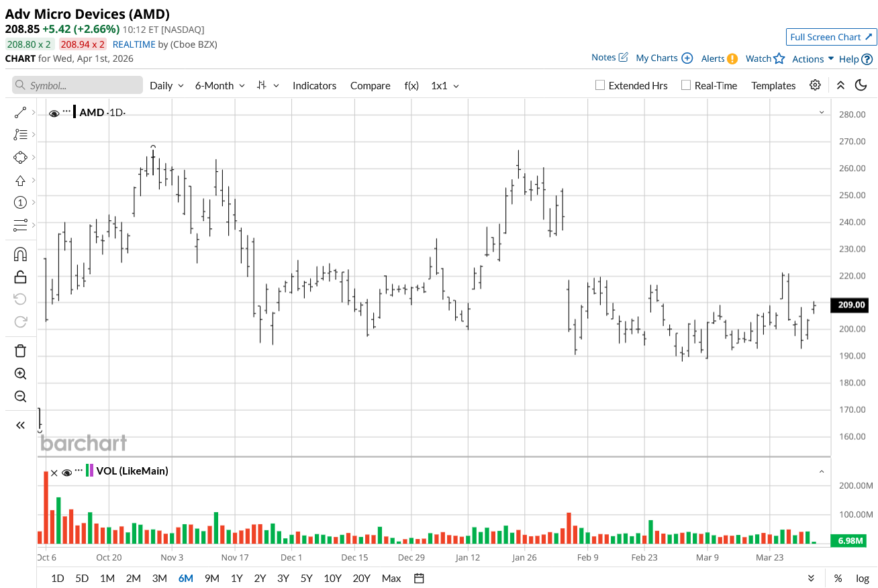Switch to the 5D range
The width and height of the screenshot is (878, 588).
point(82,578)
